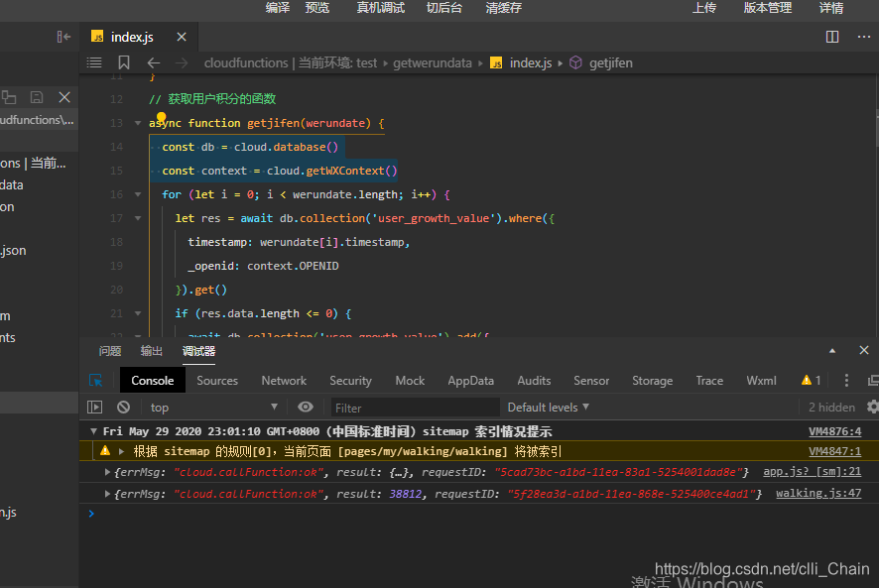Toggle the live expression eye icon
Image resolution: width=879 pixels, height=588 pixels.
click(306, 407)
